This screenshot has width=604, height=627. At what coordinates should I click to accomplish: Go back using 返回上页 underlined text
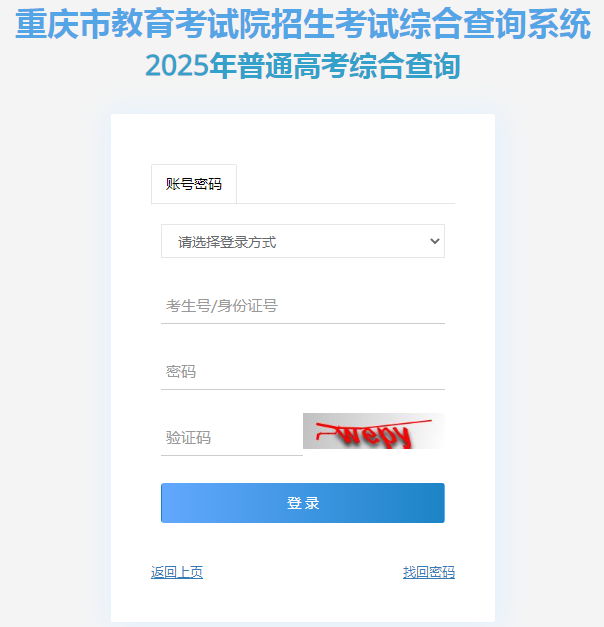(x=177, y=572)
